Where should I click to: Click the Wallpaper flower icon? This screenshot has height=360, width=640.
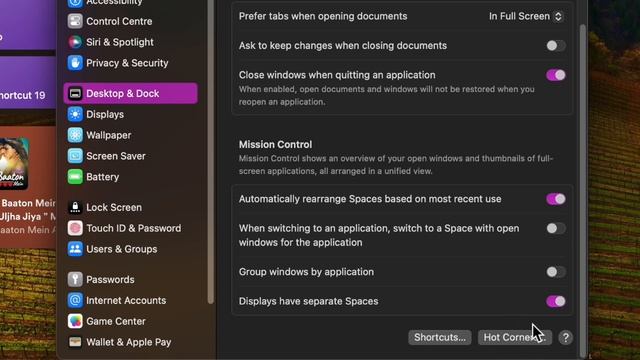75,135
